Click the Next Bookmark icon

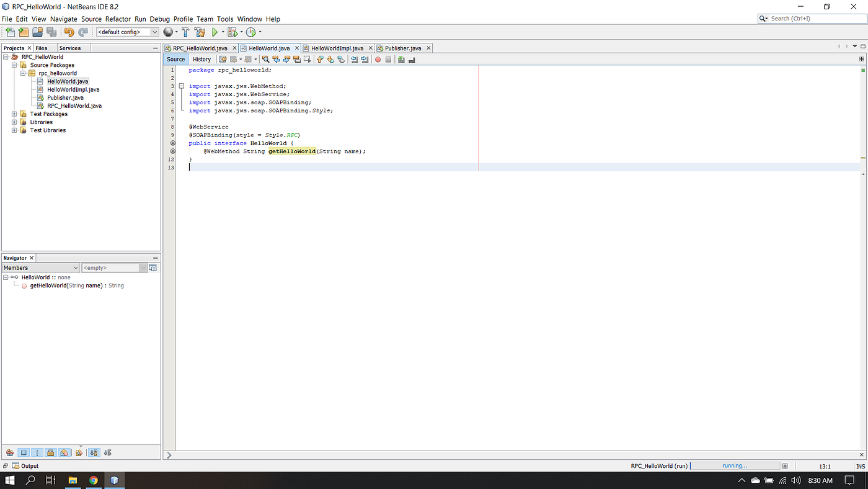pyautogui.click(x=330, y=60)
